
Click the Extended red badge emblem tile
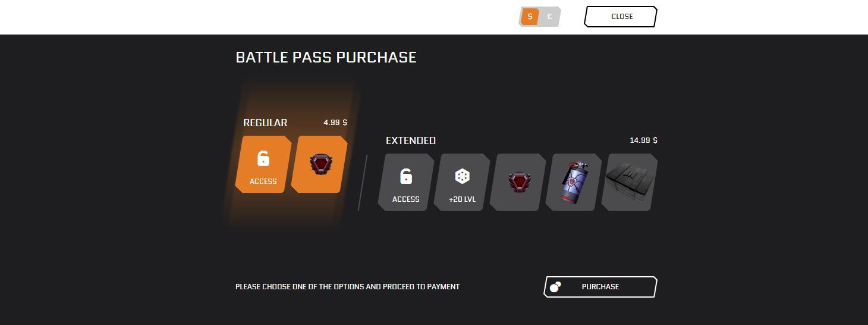518,182
